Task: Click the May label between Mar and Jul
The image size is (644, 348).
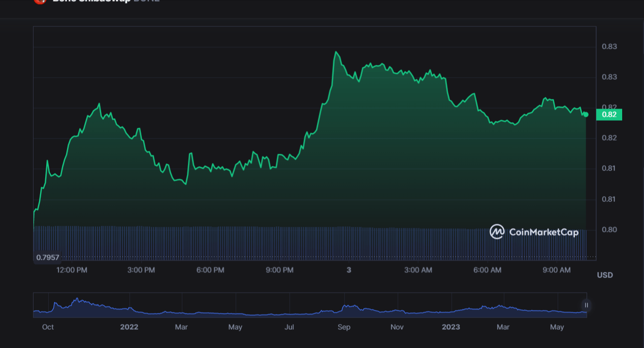Action: 235,327
